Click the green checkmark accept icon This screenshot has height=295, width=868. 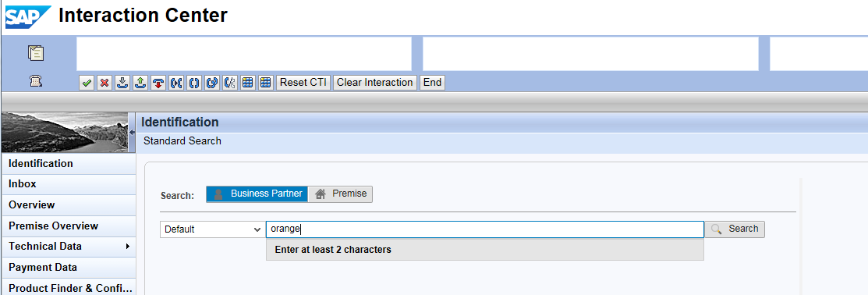(87, 83)
